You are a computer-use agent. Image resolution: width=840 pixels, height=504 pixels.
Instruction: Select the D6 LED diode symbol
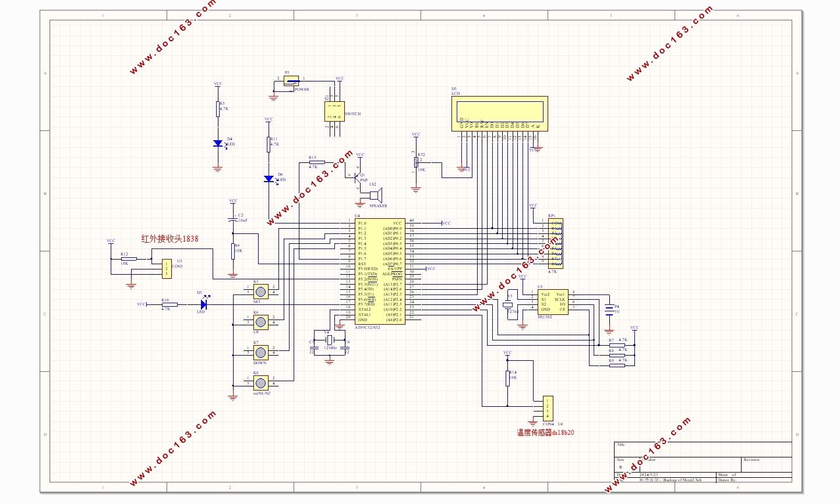[269, 179]
